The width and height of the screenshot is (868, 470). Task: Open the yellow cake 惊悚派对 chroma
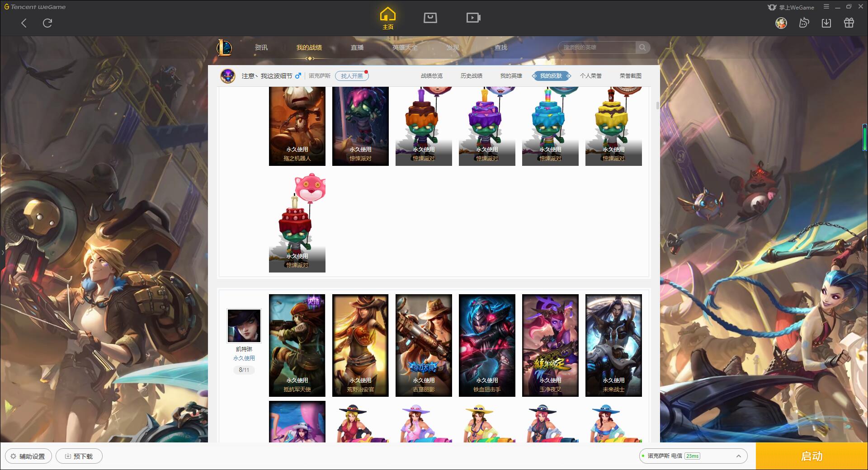(x=613, y=126)
